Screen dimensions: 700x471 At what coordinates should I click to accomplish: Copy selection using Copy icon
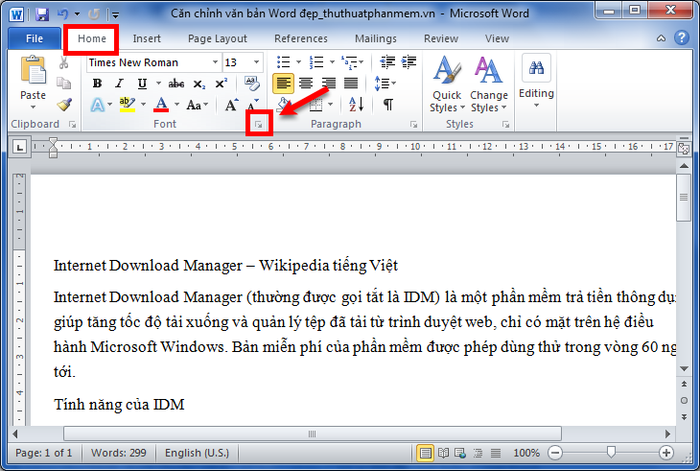pos(64,83)
